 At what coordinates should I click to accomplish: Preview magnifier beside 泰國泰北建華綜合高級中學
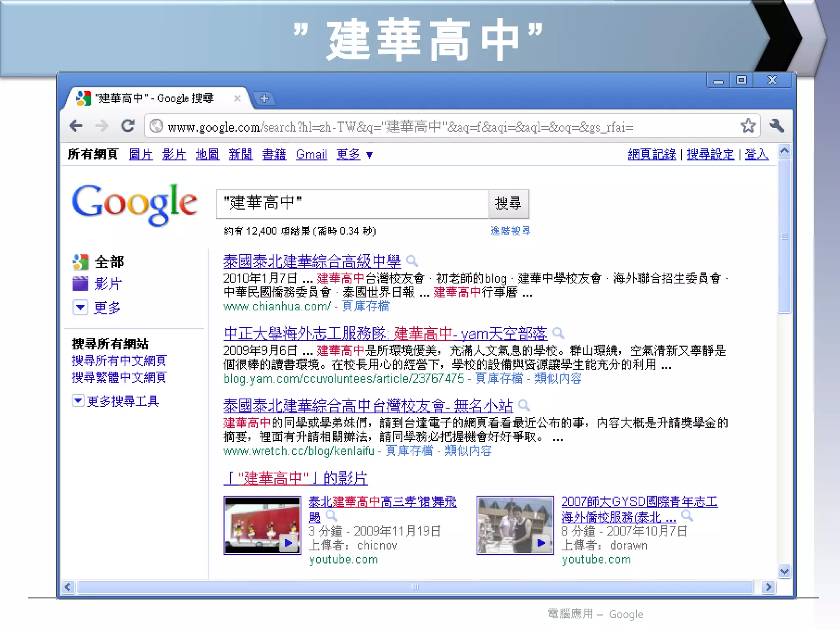[x=412, y=261]
